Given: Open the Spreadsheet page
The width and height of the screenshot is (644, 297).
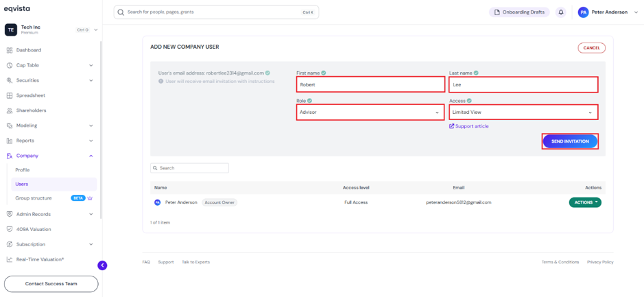Looking at the screenshot, I should tap(30, 95).
